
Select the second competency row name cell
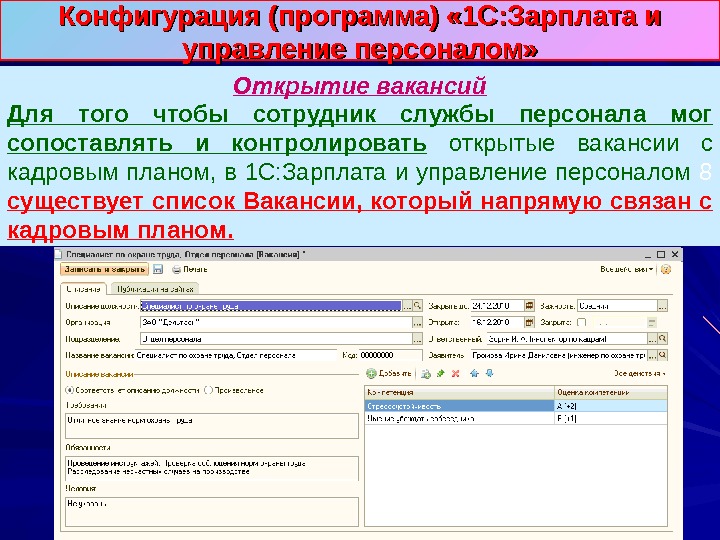pos(460,418)
